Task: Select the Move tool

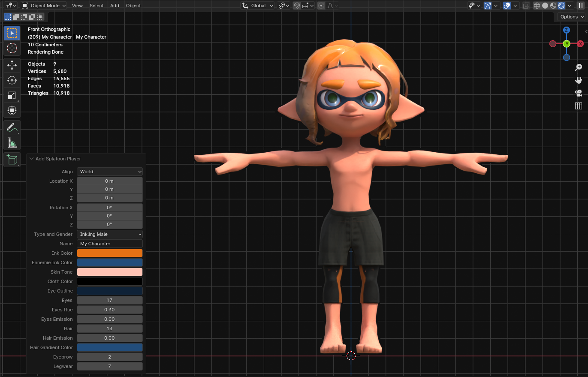Action: (x=12, y=65)
